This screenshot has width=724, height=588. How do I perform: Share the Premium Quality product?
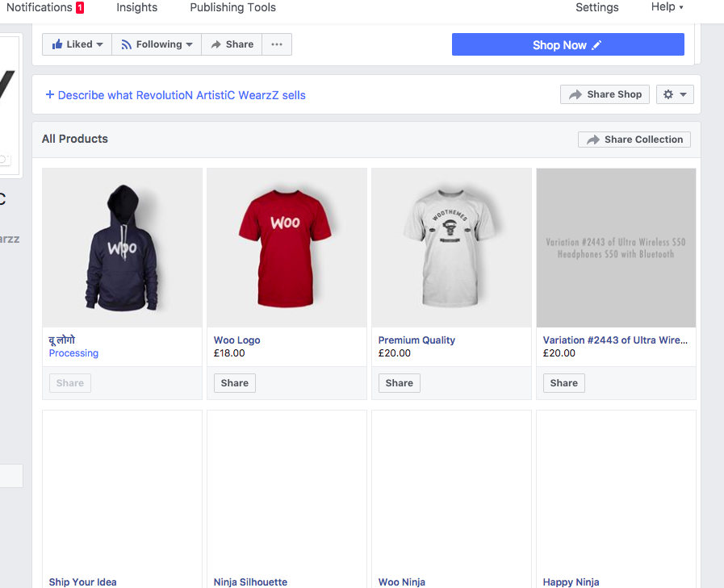pyautogui.click(x=400, y=383)
